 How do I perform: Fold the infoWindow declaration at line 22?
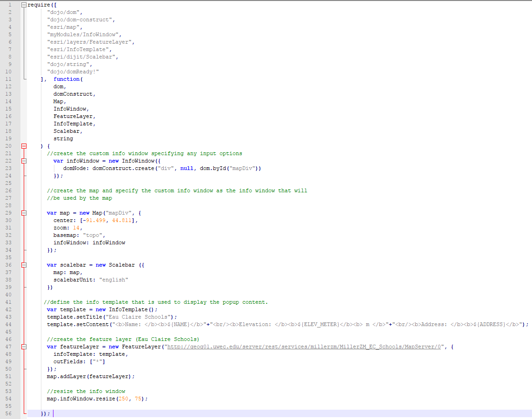tap(24, 161)
